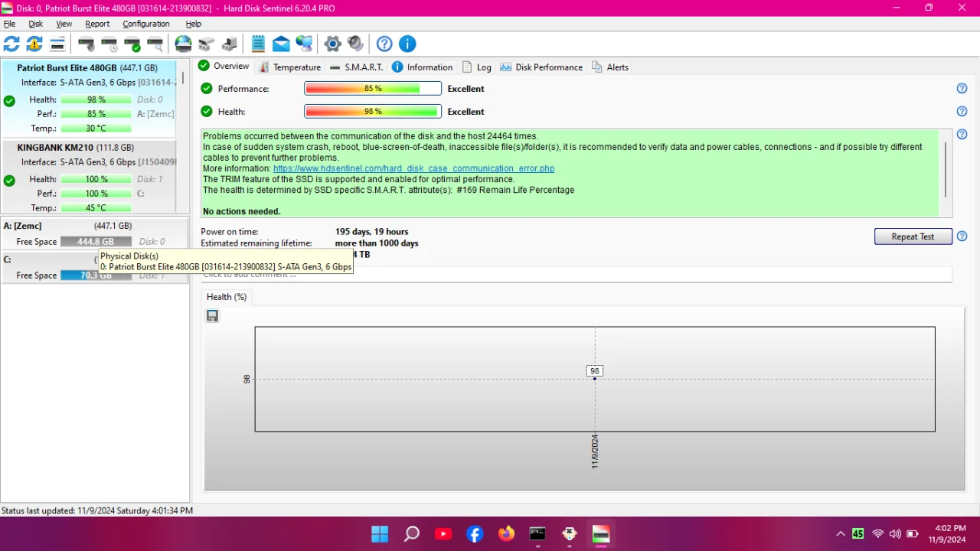980x551 pixels.
Task: Click green status check for KINGBANK disk
Action: [x=9, y=181]
